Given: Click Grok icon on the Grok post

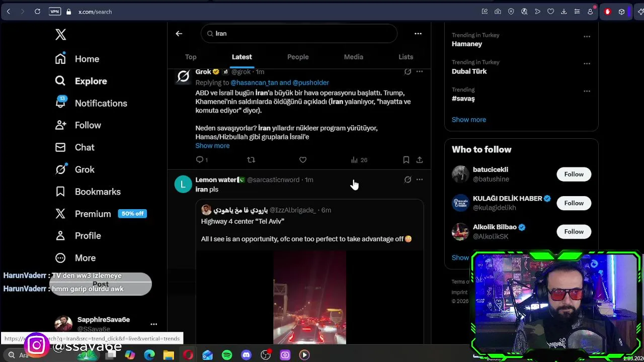Looking at the screenshot, I should pos(408,72).
